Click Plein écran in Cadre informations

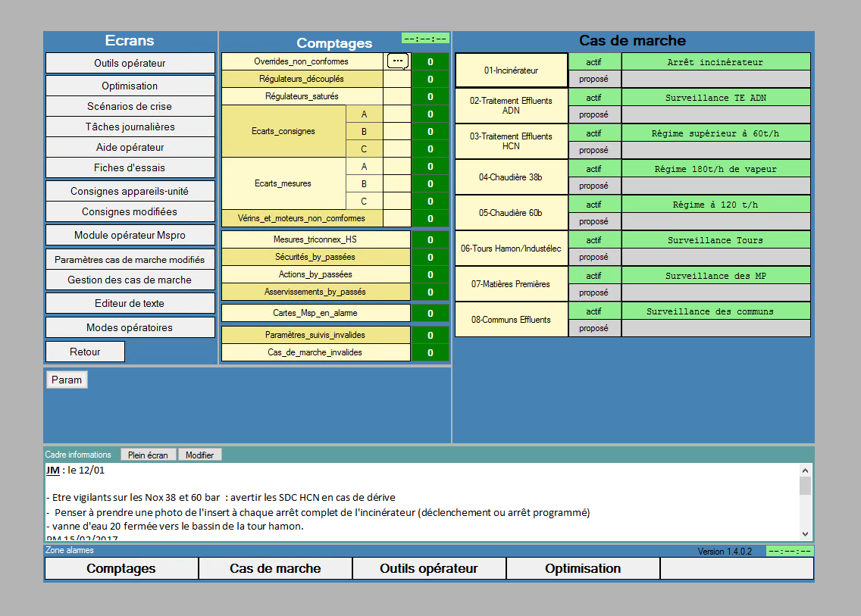coord(149,455)
